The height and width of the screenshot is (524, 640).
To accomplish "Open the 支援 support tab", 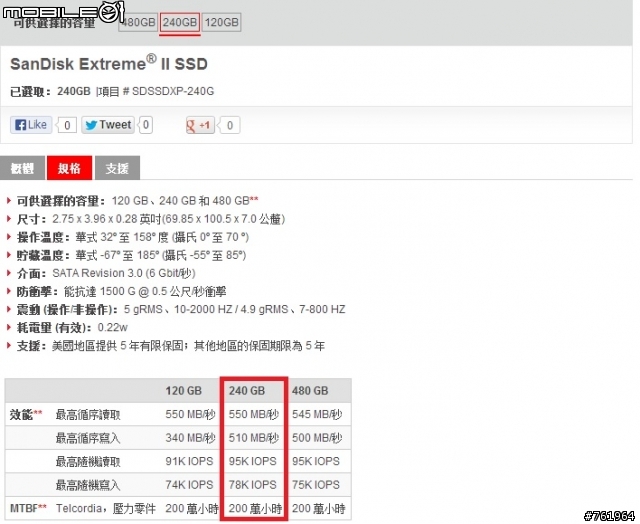I will point(117,168).
